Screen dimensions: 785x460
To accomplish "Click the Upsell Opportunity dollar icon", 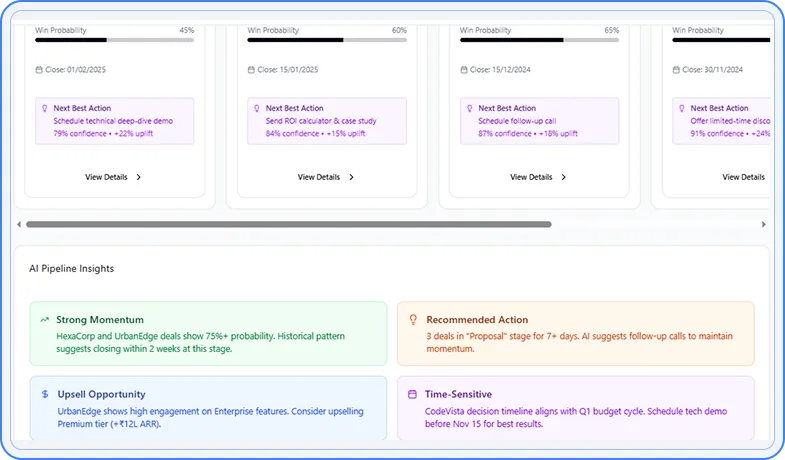I will 45,394.
